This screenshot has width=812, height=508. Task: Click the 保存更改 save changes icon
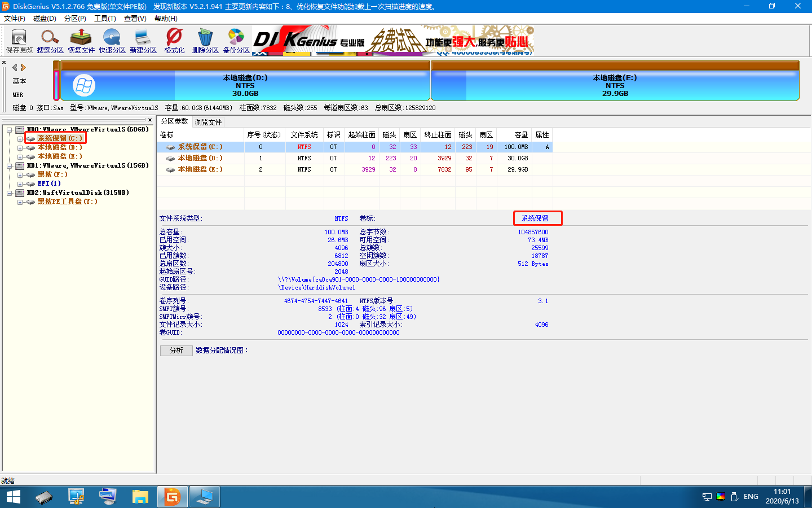pos(19,41)
